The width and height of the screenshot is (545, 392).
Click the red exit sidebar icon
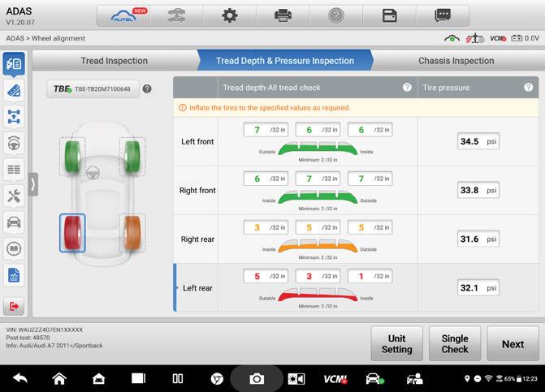14,306
